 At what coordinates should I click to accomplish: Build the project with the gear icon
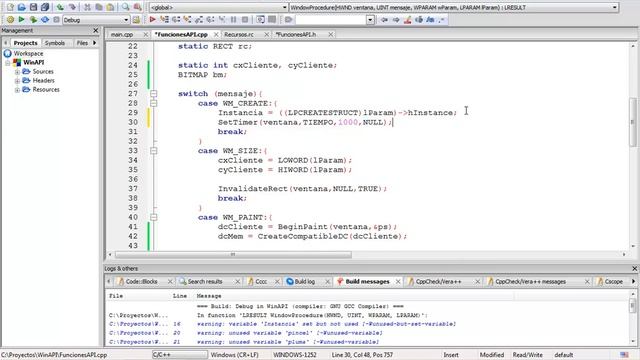coord(10,20)
